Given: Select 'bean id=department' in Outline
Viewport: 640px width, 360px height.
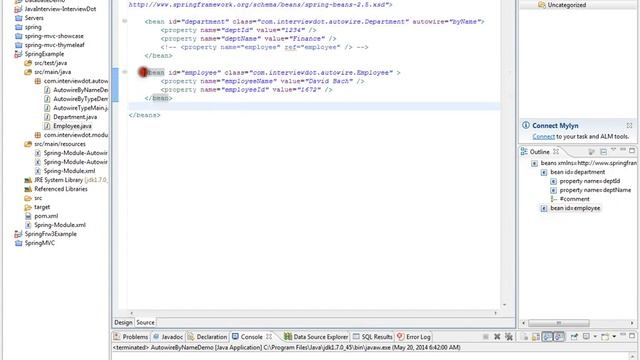Looking at the screenshot, I should coord(578,172).
